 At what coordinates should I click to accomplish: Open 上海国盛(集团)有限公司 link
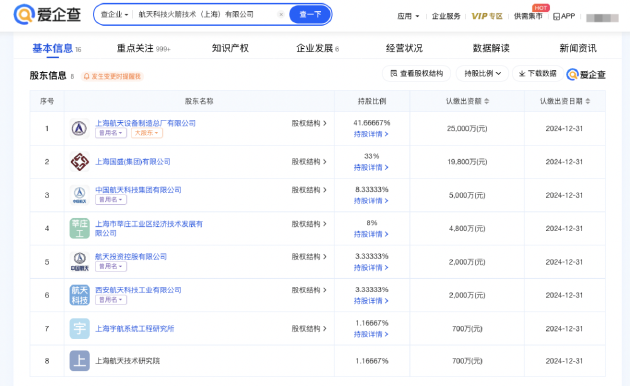(x=133, y=162)
